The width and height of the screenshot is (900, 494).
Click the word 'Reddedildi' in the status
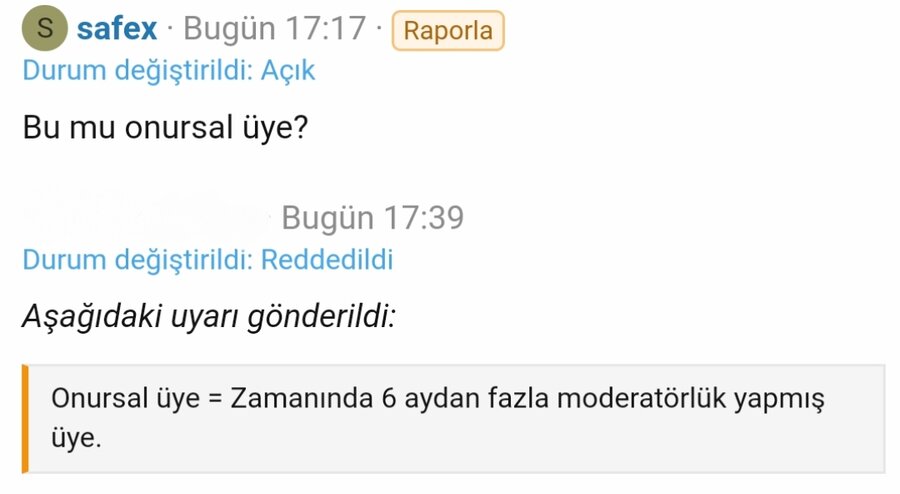327,260
